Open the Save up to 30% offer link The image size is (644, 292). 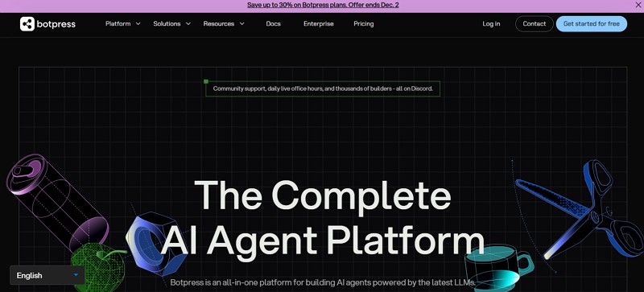(323, 5)
